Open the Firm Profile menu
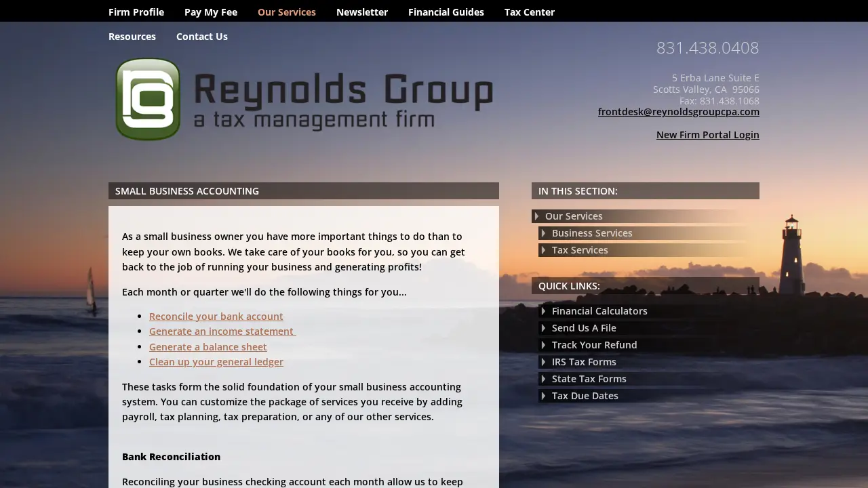The height and width of the screenshot is (488, 868). (136, 12)
